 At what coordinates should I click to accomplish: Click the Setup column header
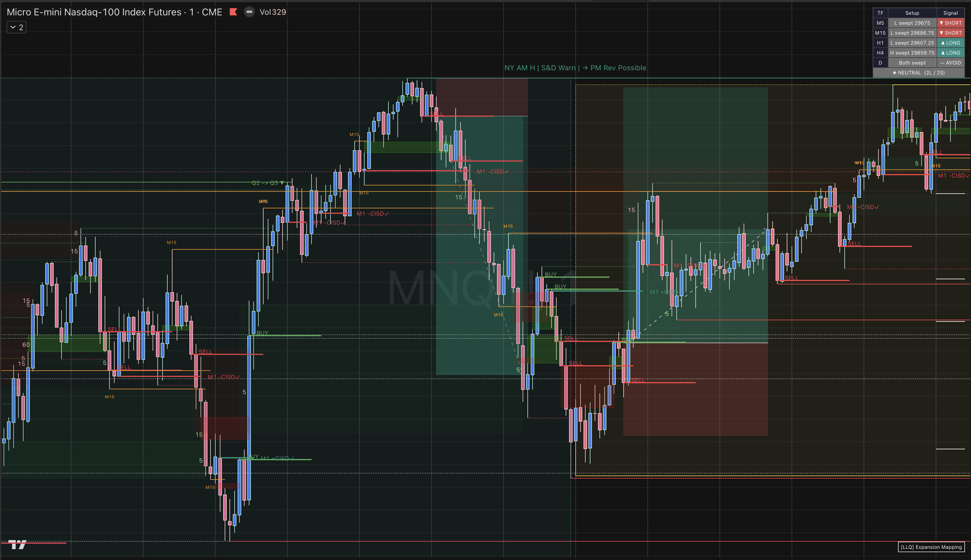[x=912, y=13]
